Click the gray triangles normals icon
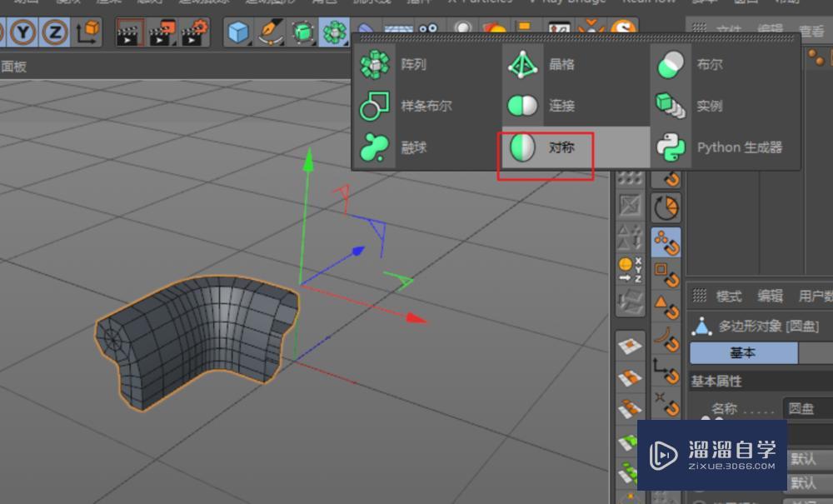The width and height of the screenshot is (833, 504). [x=630, y=237]
